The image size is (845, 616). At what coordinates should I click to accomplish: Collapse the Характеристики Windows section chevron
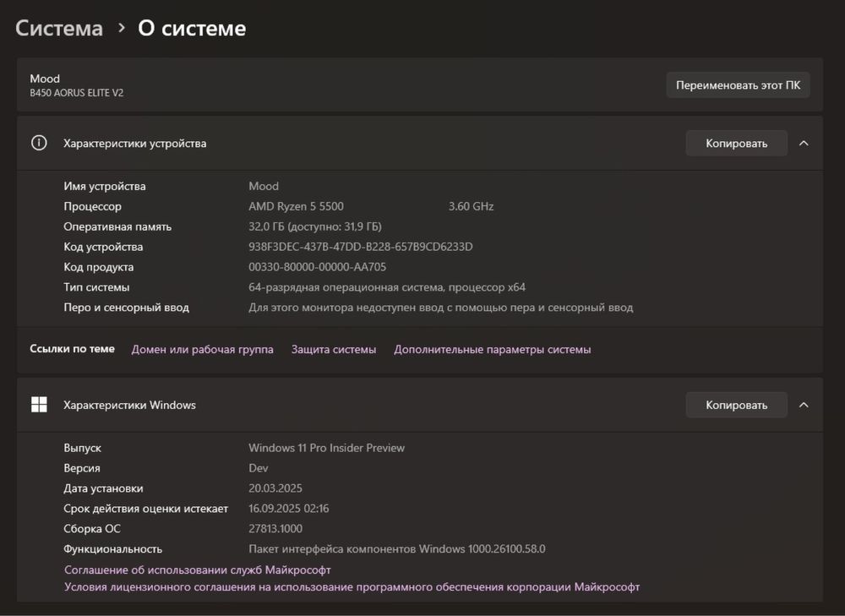pyautogui.click(x=804, y=405)
